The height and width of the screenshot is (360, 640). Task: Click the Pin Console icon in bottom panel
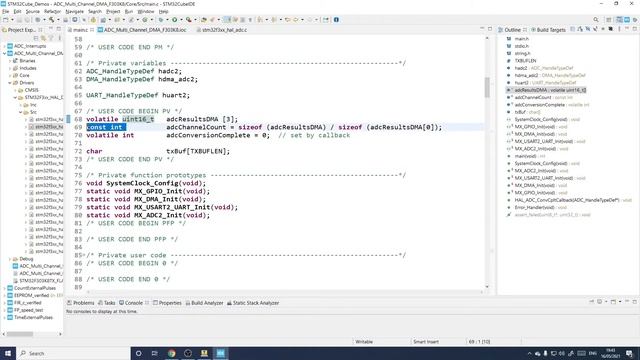click(591, 302)
